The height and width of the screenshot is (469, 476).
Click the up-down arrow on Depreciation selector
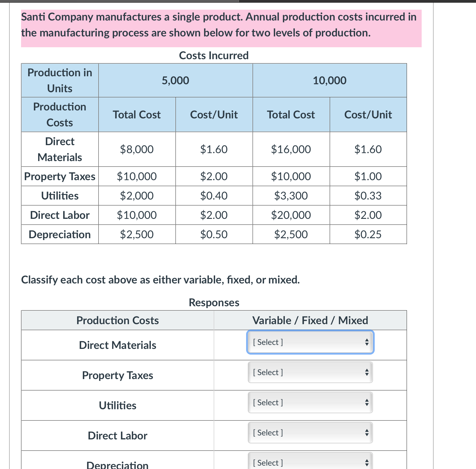(x=367, y=462)
